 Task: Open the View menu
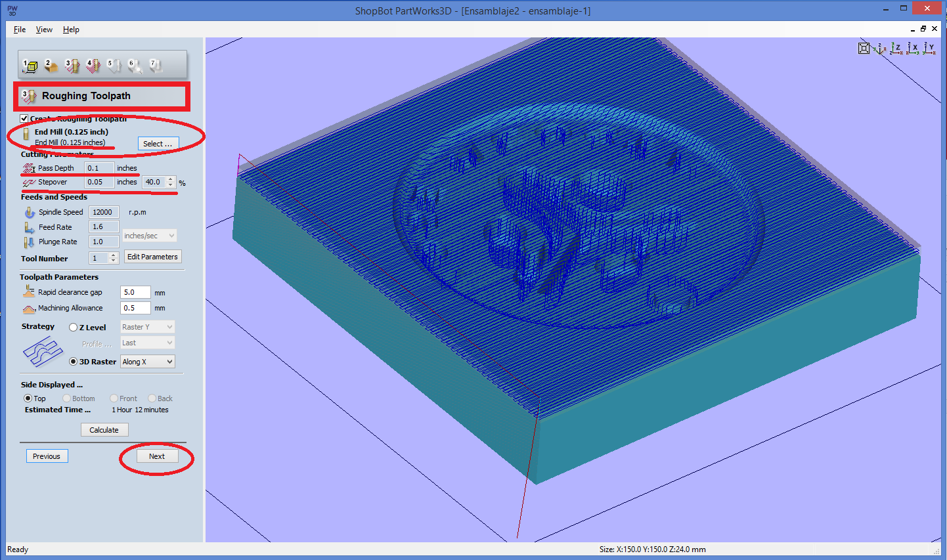pyautogui.click(x=44, y=30)
